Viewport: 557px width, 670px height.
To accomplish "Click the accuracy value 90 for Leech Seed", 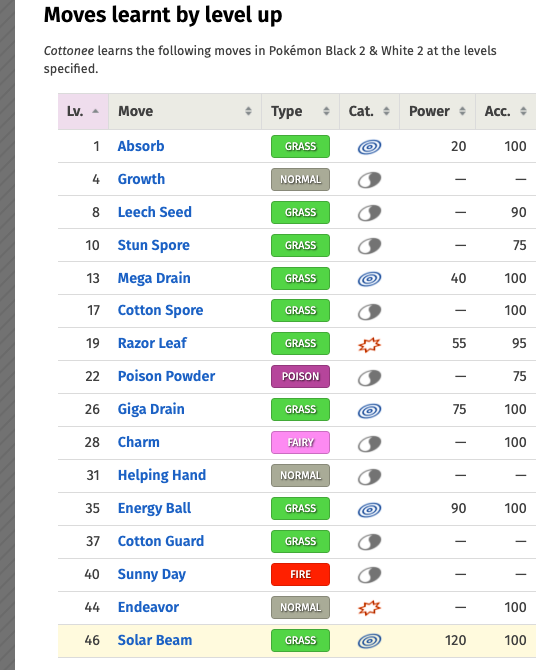I will pyautogui.click(x=519, y=212).
